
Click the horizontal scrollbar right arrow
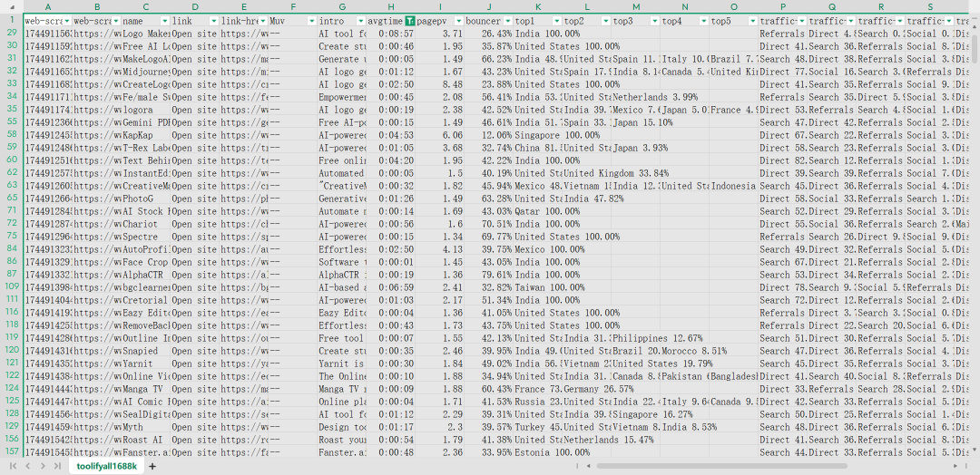coord(955,466)
